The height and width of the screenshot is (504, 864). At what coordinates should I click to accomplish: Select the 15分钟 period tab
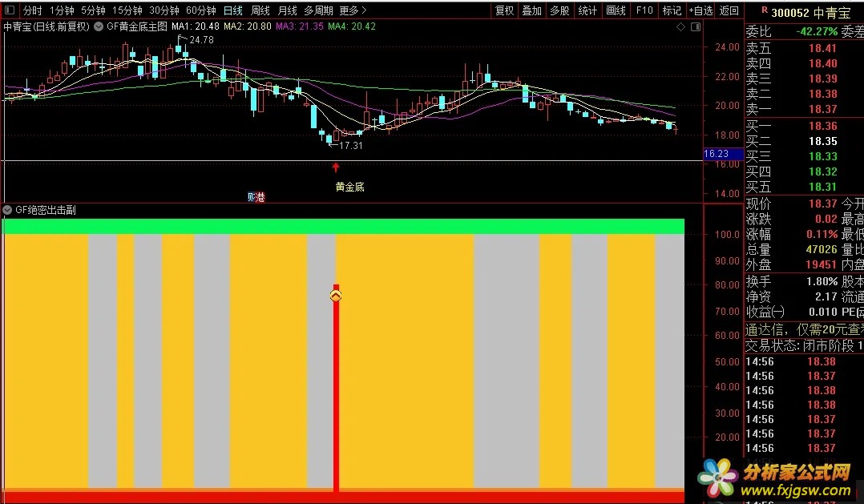127,10
